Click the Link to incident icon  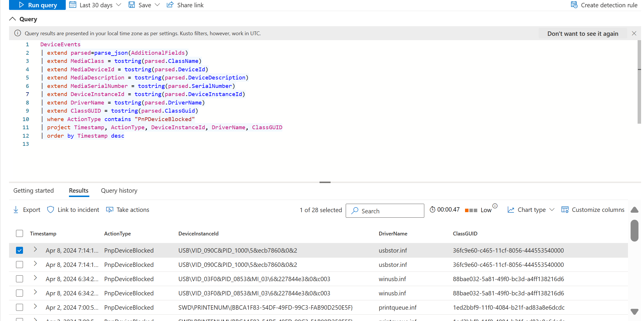(50, 209)
